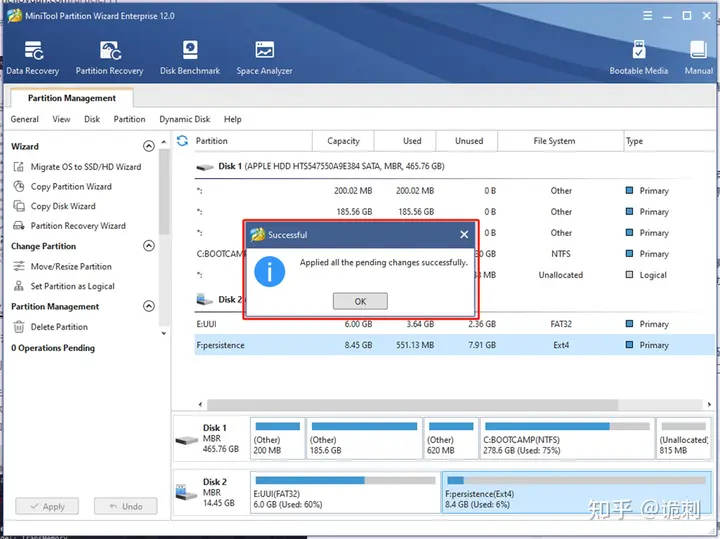Collapse the Change Partition section
The height and width of the screenshot is (539, 720).
point(149,246)
